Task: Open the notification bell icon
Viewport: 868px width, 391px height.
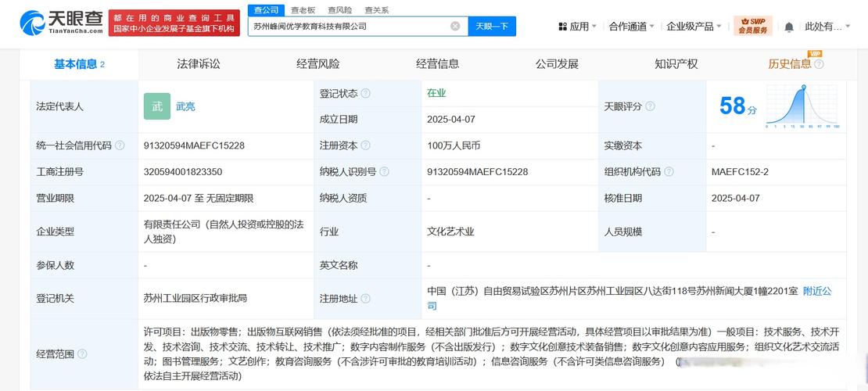Action: (x=789, y=27)
